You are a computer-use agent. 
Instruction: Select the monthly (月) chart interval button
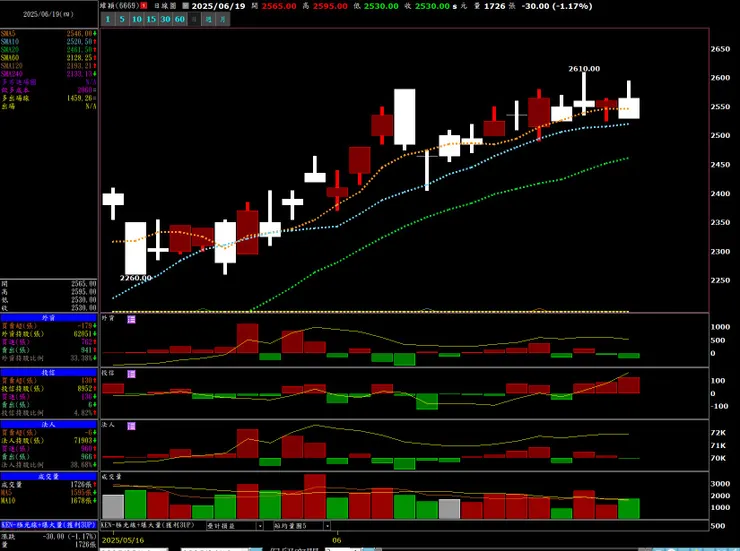(x=223, y=19)
